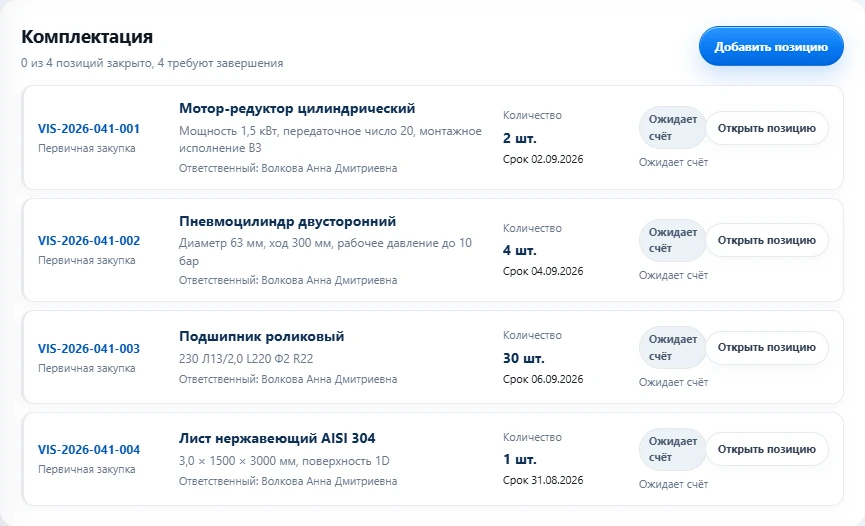Screen dimensions: 865x526
Task: Click Ответственный line in Пневмоцилиндр card
Action: click(x=288, y=280)
